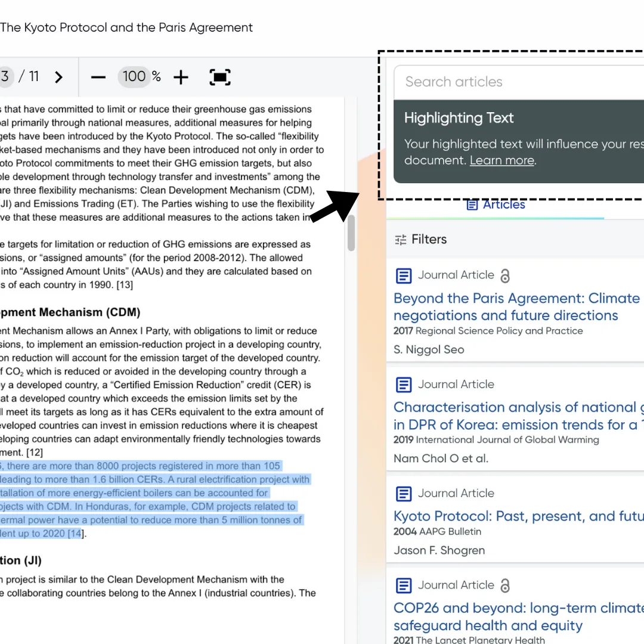The image size is (644, 644).
Task: Click journal icon above COP26 article
Action: 403,586
